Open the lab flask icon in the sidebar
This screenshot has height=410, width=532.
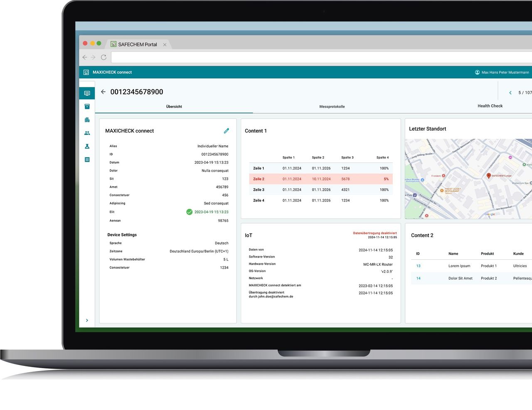(x=87, y=146)
